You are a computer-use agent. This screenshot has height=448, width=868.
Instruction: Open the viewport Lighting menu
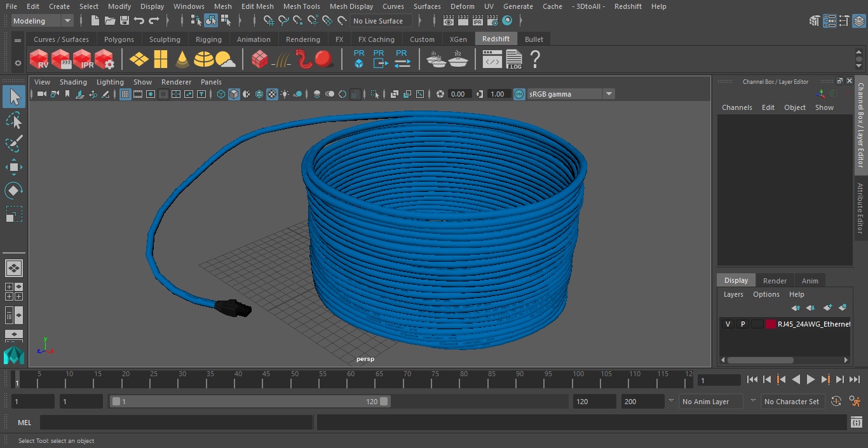pos(110,82)
